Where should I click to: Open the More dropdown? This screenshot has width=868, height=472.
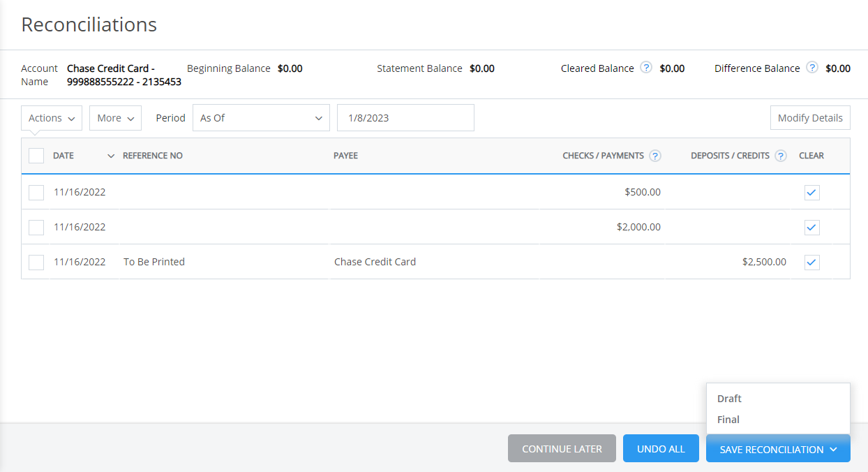[x=115, y=118]
